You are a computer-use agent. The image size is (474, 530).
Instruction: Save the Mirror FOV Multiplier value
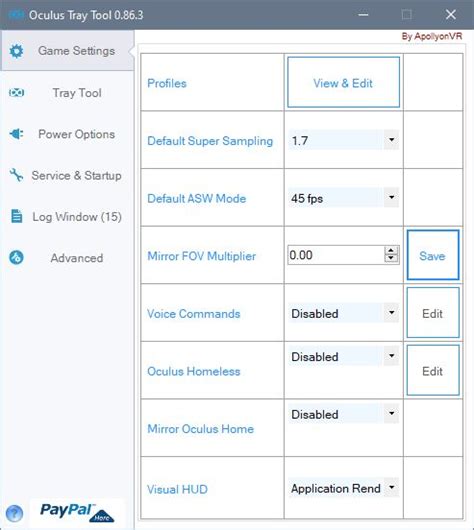click(x=432, y=255)
